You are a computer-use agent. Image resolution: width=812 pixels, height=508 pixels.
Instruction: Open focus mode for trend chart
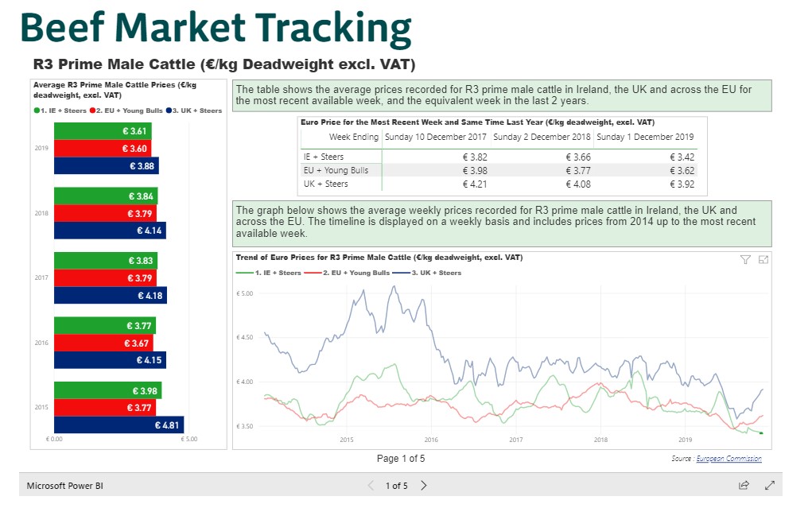coord(763,260)
